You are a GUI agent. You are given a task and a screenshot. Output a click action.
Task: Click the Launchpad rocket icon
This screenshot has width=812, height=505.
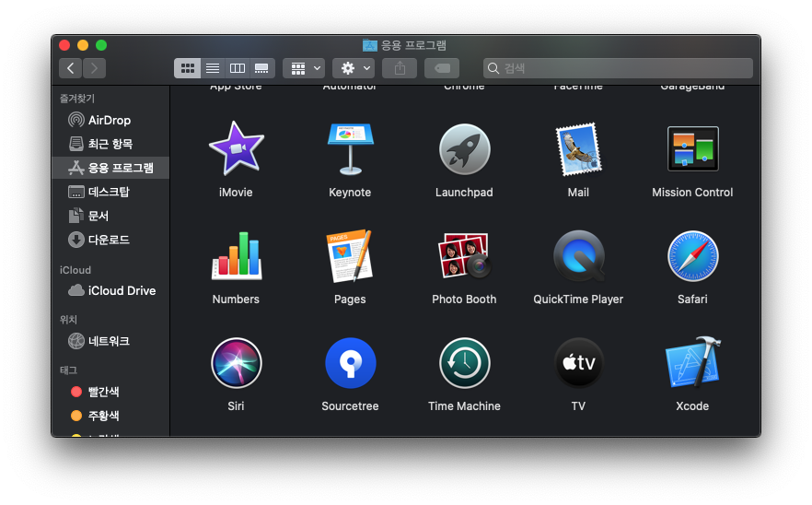[465, 148]
